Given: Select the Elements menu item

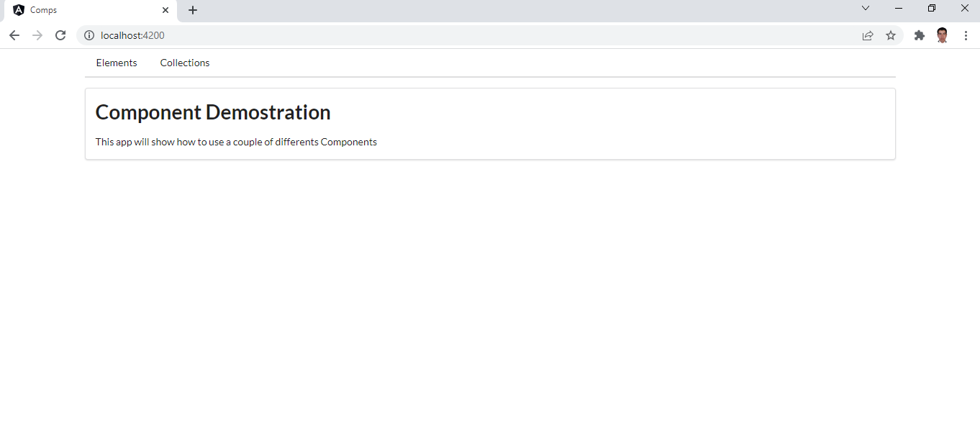Looking at the screenshot, I should point(116,63).
